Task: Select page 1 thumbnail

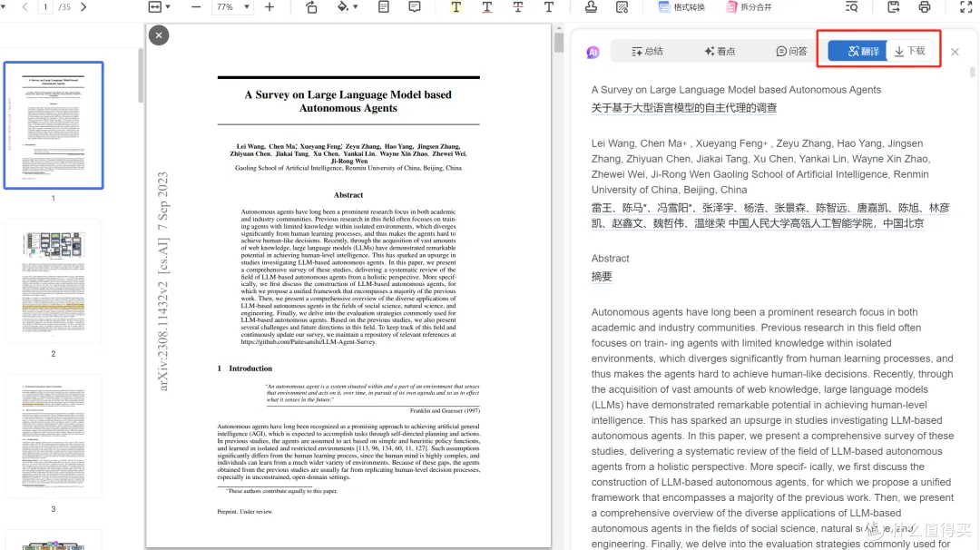Action: [54, 125]
